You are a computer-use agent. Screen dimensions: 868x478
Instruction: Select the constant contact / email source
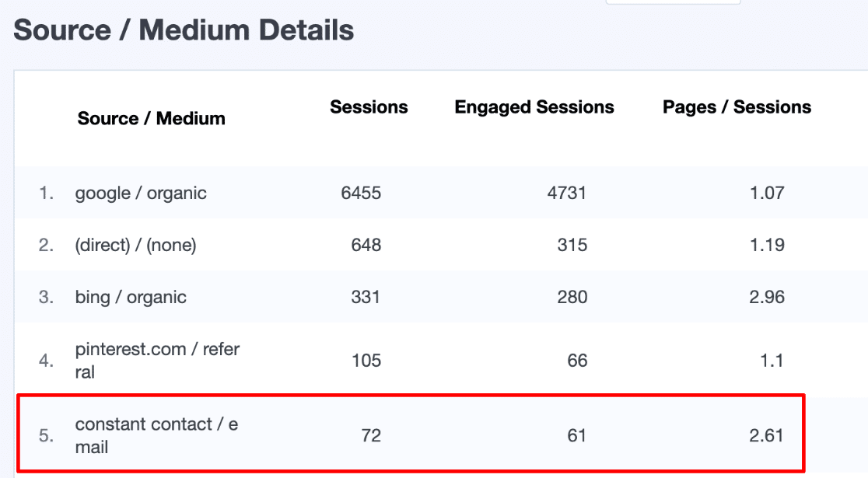tap(156, 434)
